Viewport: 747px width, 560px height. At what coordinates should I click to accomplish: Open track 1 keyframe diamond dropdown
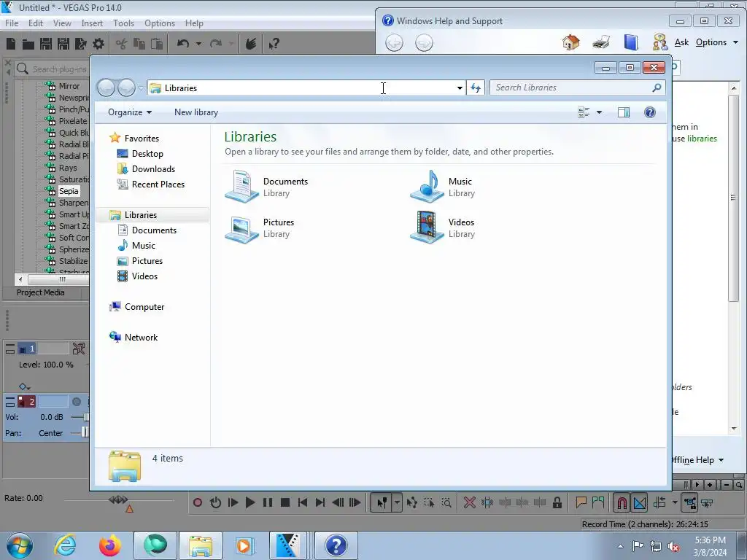(x=24, y=386)
